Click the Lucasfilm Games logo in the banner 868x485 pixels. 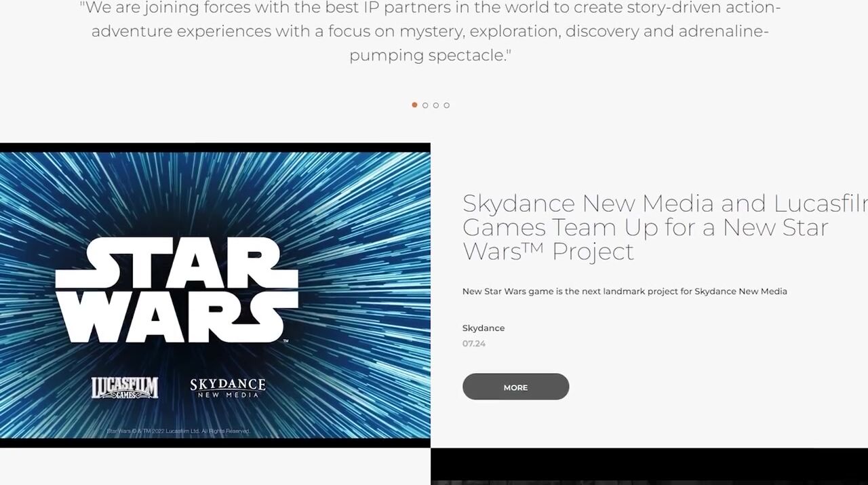[125, 388]
